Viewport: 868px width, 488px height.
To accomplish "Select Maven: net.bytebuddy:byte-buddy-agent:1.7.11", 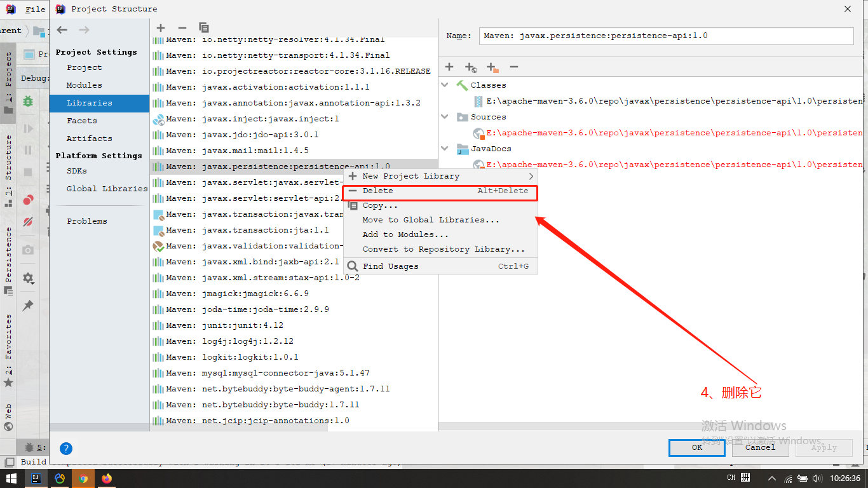I will coord(294,389).
